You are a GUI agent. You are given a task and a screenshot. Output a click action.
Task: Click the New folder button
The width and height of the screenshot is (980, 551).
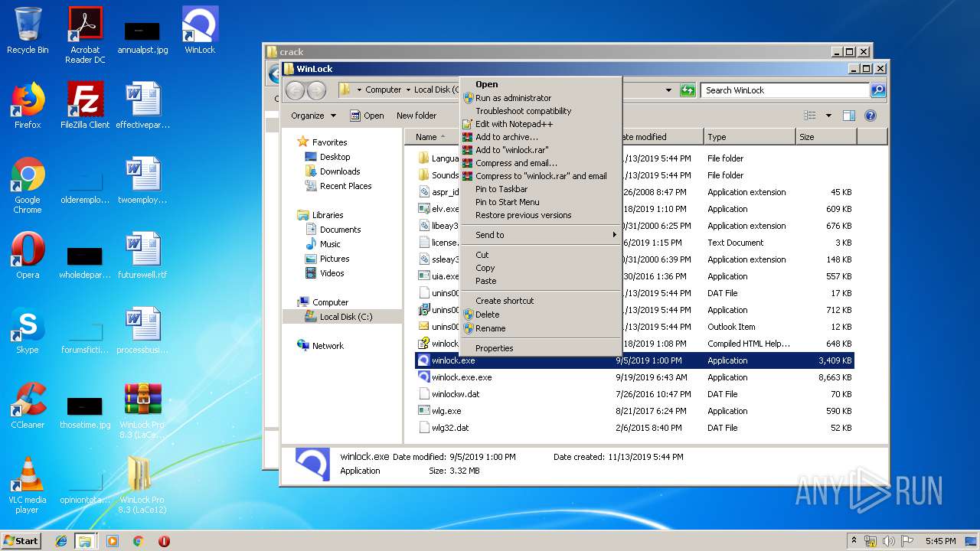click(x=416, y=116)
